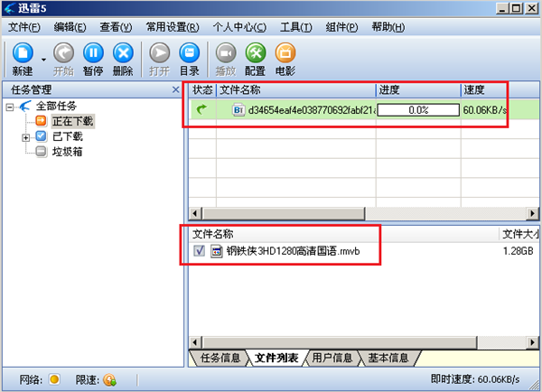Click the 文件大小 column header
The width and height of the screenshot is (542, 392).
(x=519, y=234)
